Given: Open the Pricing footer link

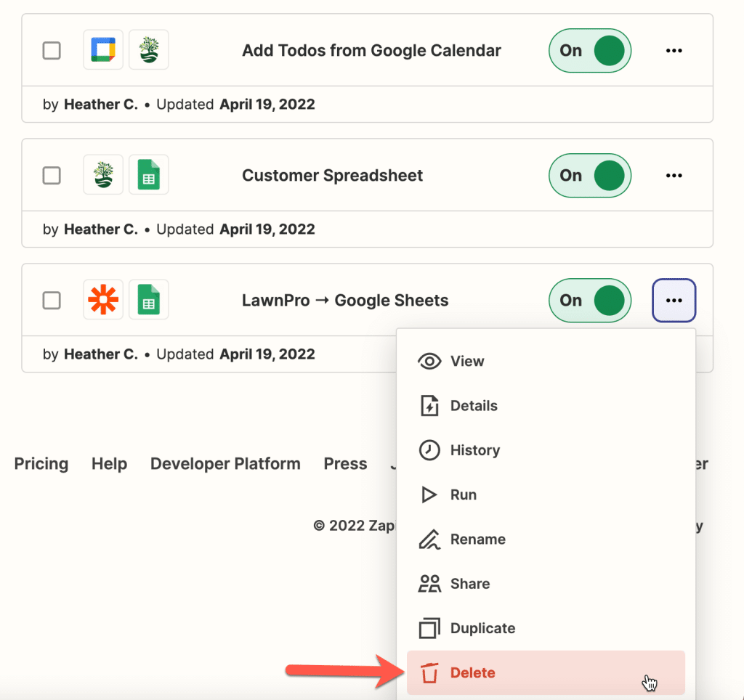Looking at the screenshot, I should [41, 464].
